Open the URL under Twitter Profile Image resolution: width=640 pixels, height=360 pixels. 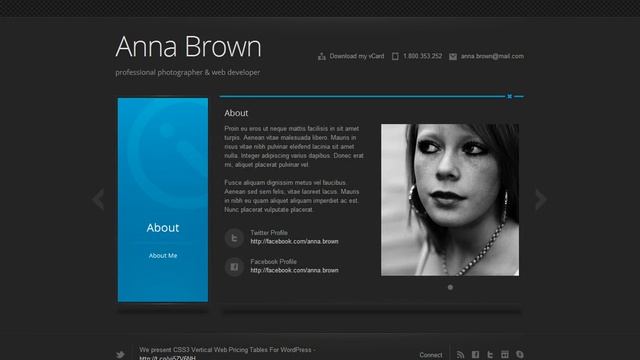tap(294, 242)
